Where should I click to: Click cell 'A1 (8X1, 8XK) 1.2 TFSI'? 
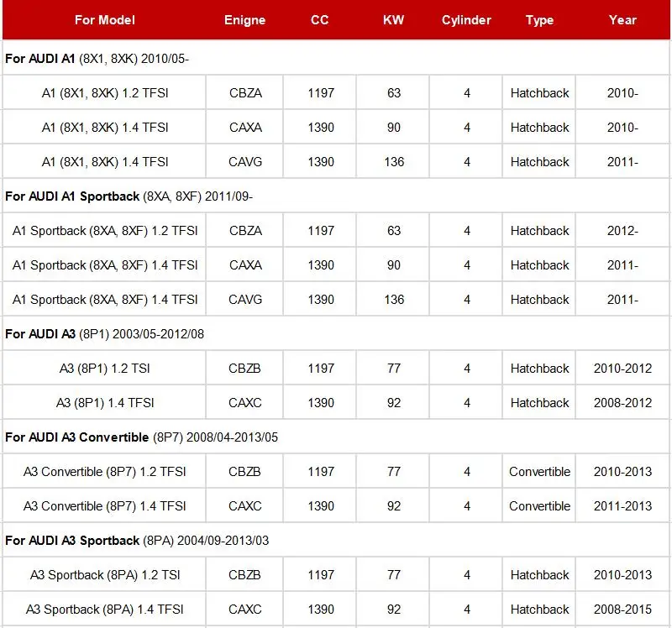tap(104, 93)
